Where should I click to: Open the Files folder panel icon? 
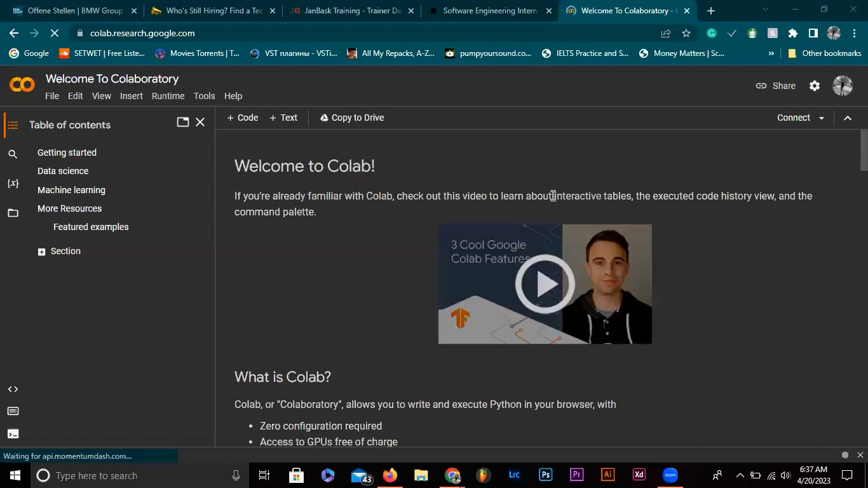click(x=13, y=213)
